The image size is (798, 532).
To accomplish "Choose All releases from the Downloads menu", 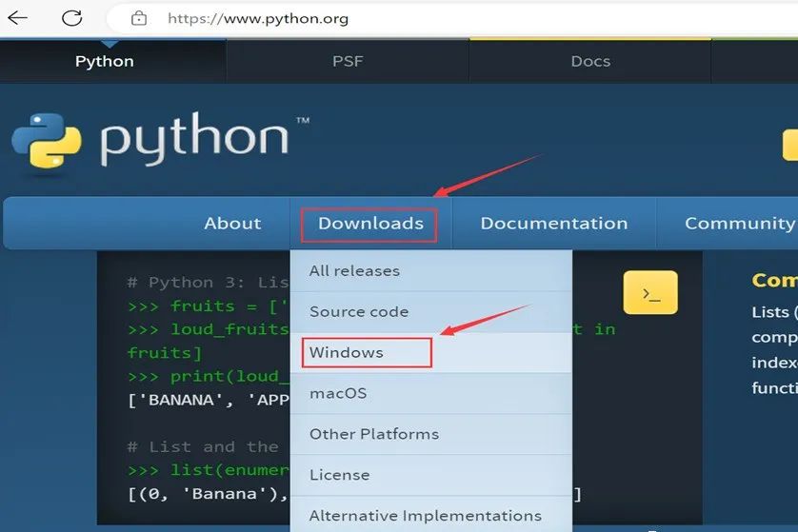I will [x=431, y=270].
